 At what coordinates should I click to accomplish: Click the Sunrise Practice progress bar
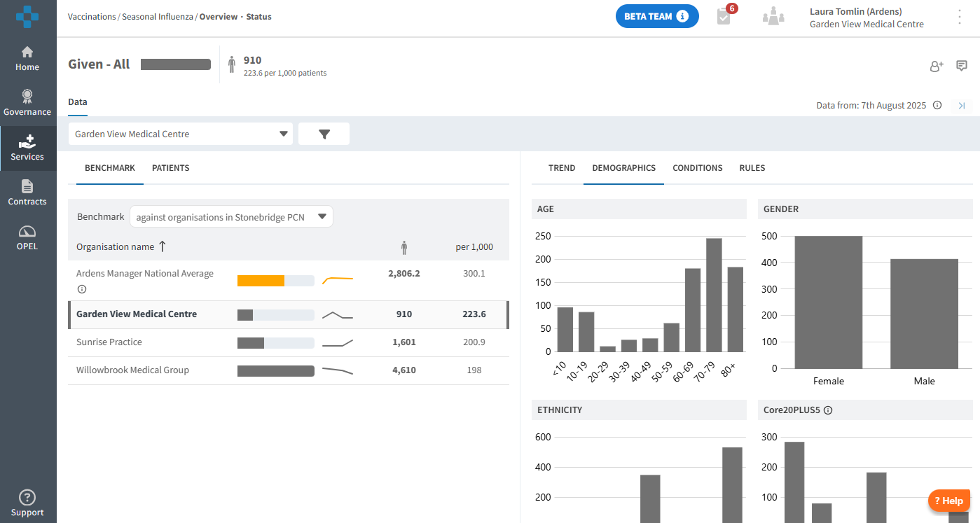pos(276,343)
